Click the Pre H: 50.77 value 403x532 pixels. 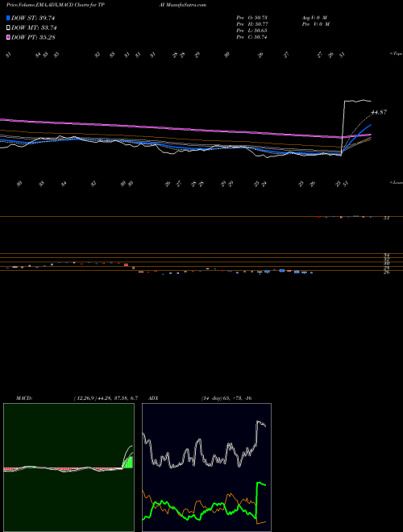[x=252, y=24]
